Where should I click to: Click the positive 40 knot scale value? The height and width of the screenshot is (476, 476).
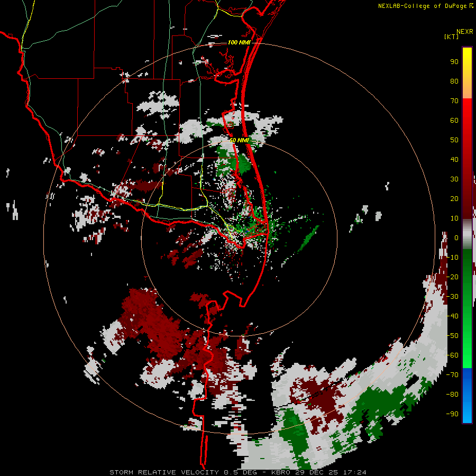click(454, 160)
